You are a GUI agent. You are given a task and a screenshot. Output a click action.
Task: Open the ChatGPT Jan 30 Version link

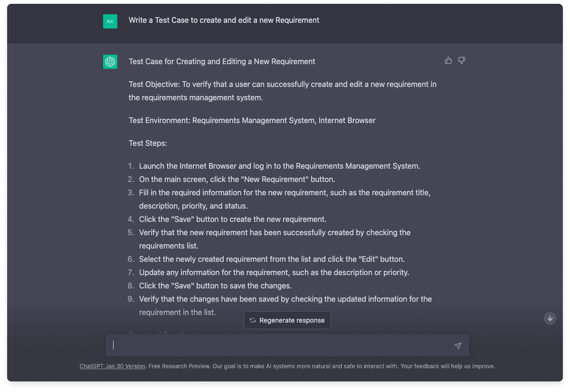pyautogui.click(x=113, y=366)
